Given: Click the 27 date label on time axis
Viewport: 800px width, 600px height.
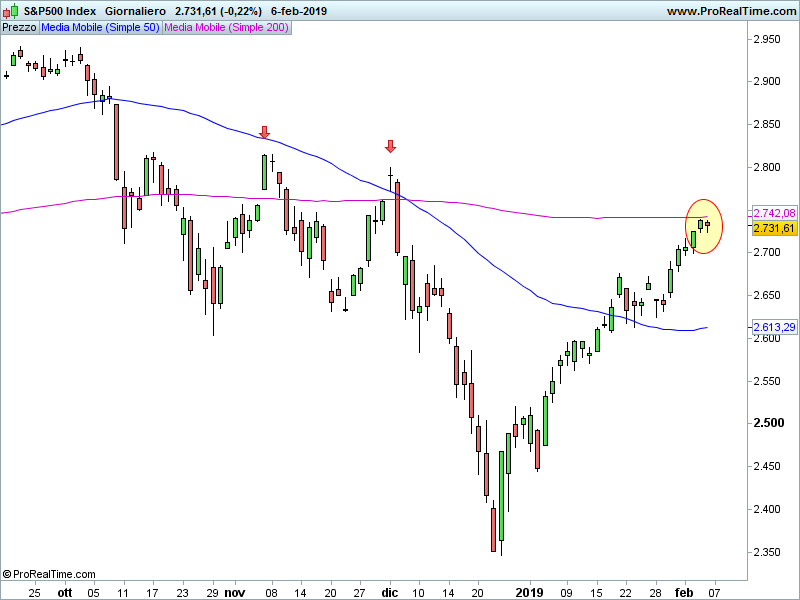Looking at the screenshot, I should (360, 593).
